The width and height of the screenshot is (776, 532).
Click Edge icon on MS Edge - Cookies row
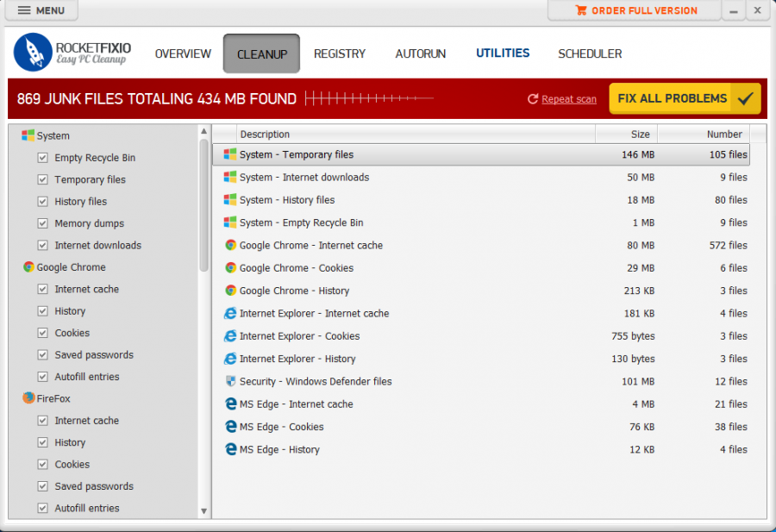[x=230, y=427]
